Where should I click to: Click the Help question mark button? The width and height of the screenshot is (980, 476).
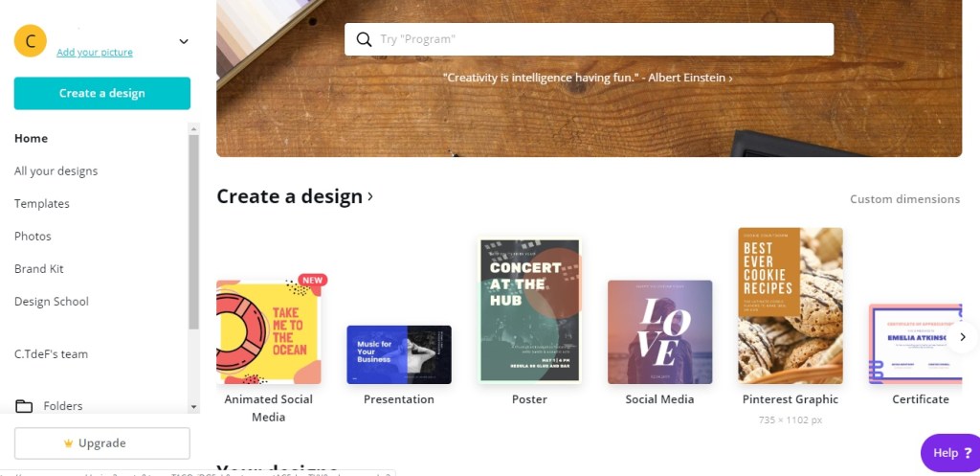tap(950, 453)
